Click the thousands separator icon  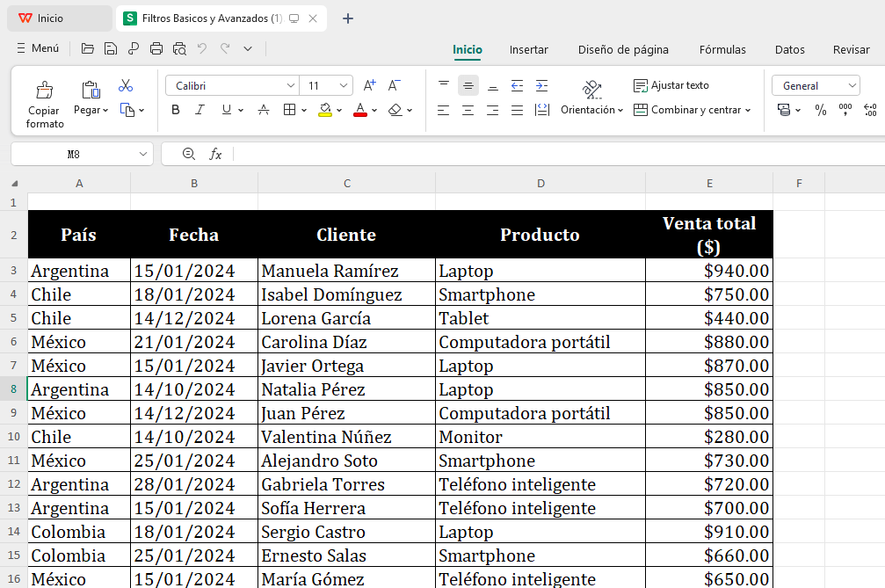[x=845, y=110]
